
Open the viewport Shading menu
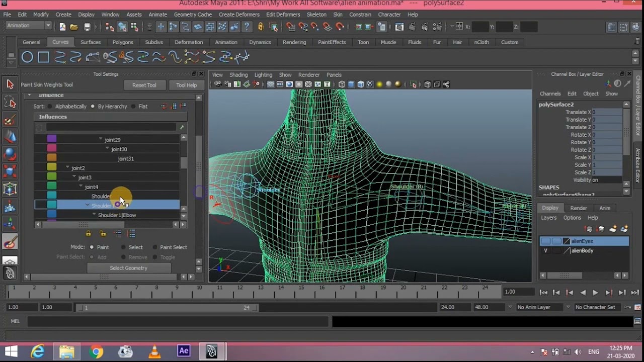pyautogui.click(x=238, y=75)
